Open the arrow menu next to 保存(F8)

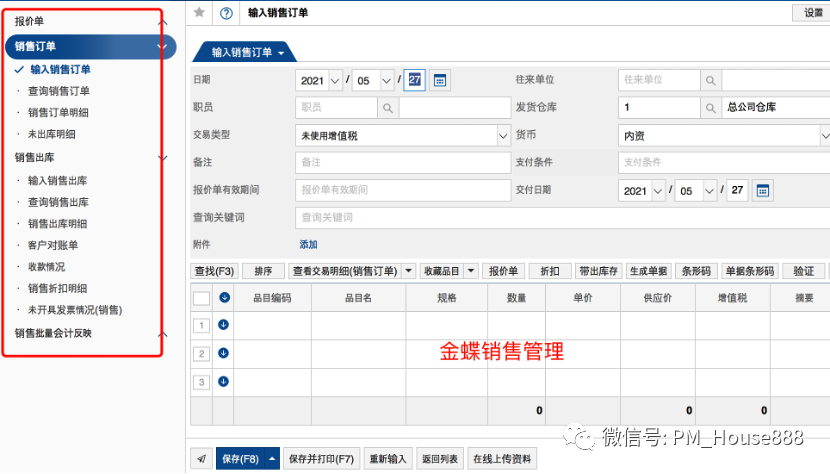272,459
